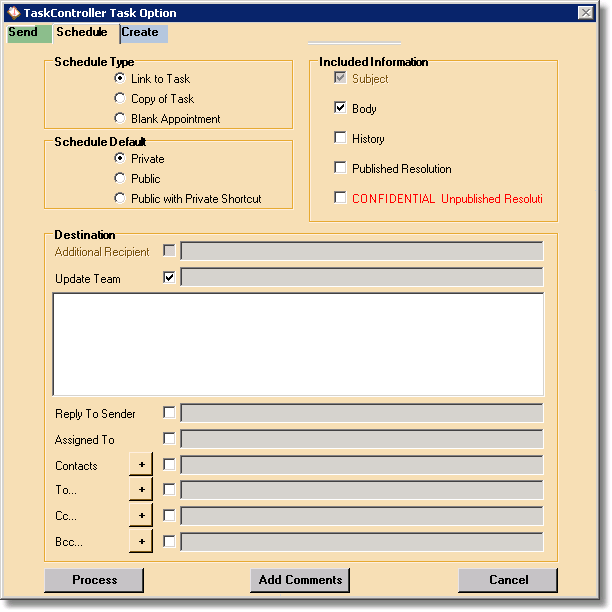Click inside the large recipient list box
The image size is (612, 612).
pyautogui.click(x=298, y=344)
